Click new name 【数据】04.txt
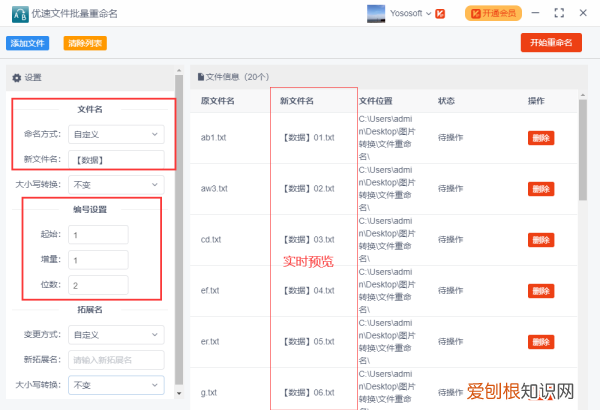 pos(308,291)
